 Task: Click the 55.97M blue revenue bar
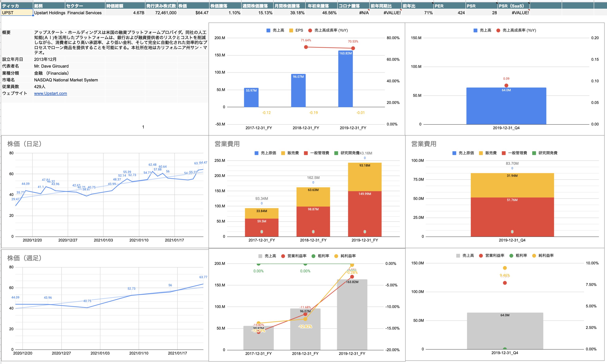tap(251, 97)
